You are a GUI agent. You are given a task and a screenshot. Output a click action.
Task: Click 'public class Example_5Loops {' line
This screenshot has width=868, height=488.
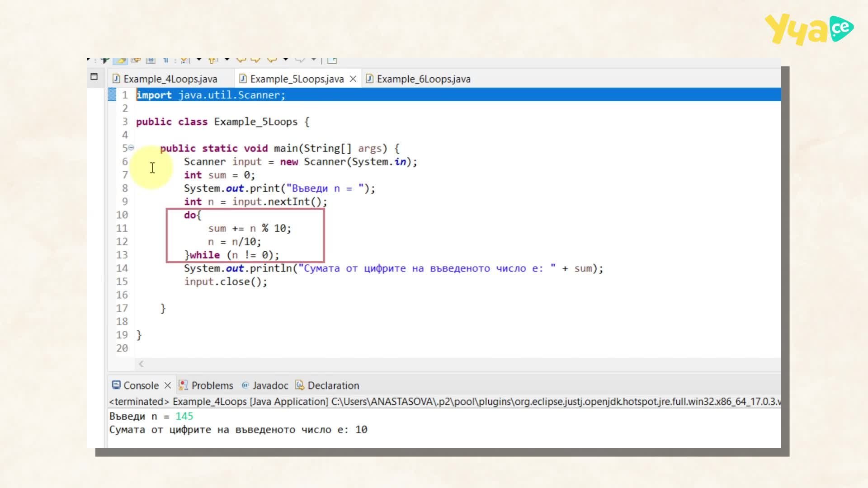[x=223, y=122]
